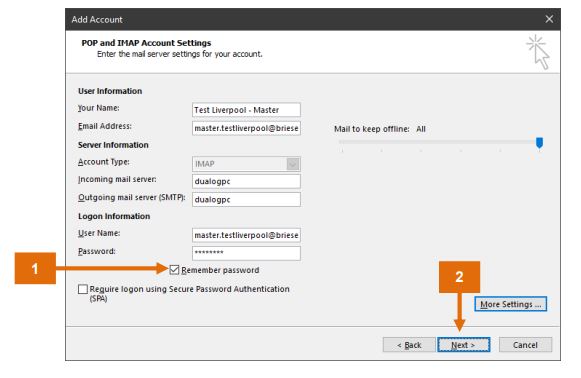Enable the Remember password checkbox

click(174, 270)
